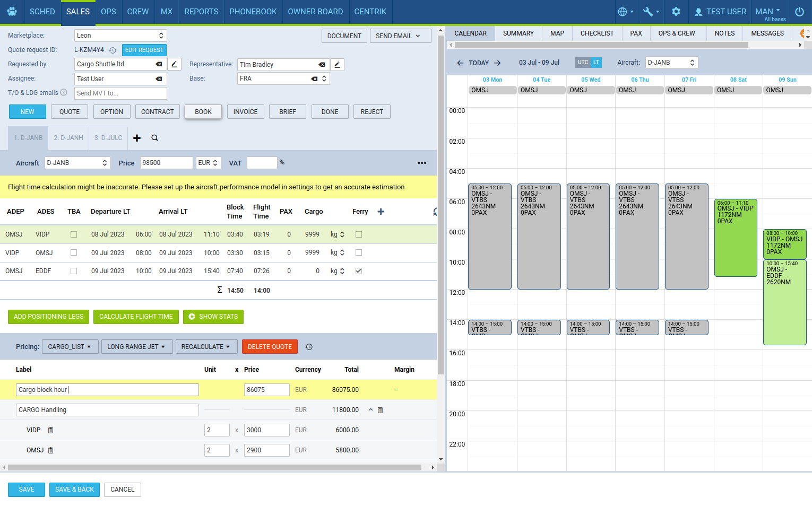Click the plus icon to add a leg
This screenshot has height=507, width=812.
coord(381,212)
